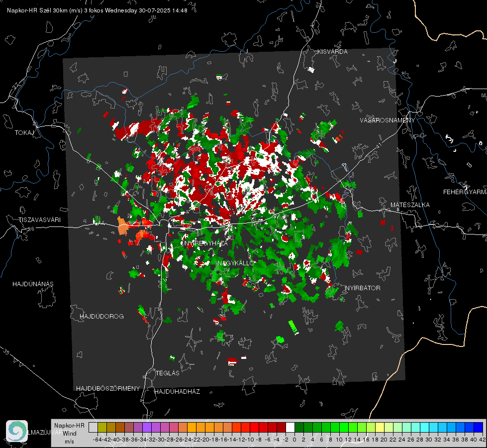Click the VÁSÁROSNAMÉNY city label

pyautogui.click(x=388, y=120)
